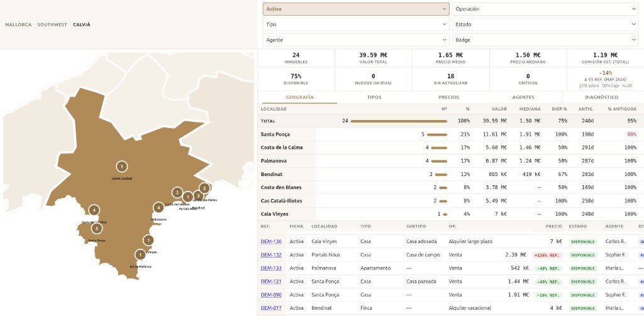644x316 pixels.
Task: Sort by the Localidad column header
Action: 274,109
